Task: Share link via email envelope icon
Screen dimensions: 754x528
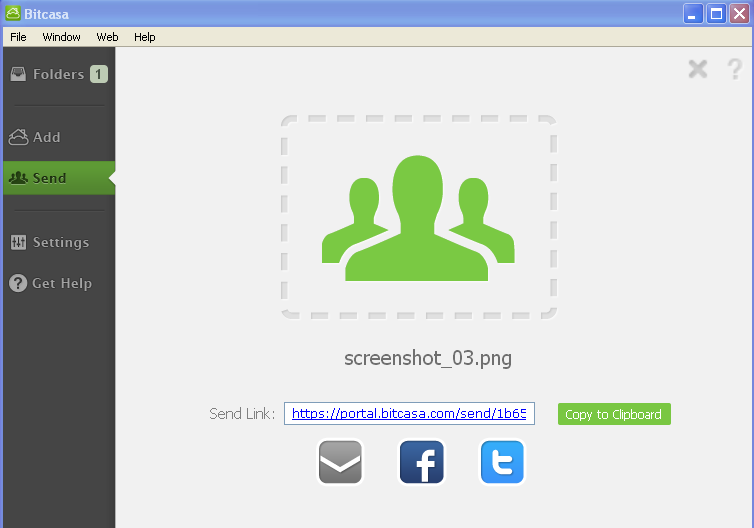Action: click(340, 462)
